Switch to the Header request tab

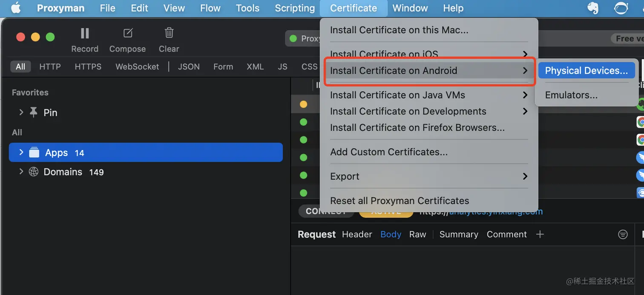pyautogui.click(x=357, y=234)
